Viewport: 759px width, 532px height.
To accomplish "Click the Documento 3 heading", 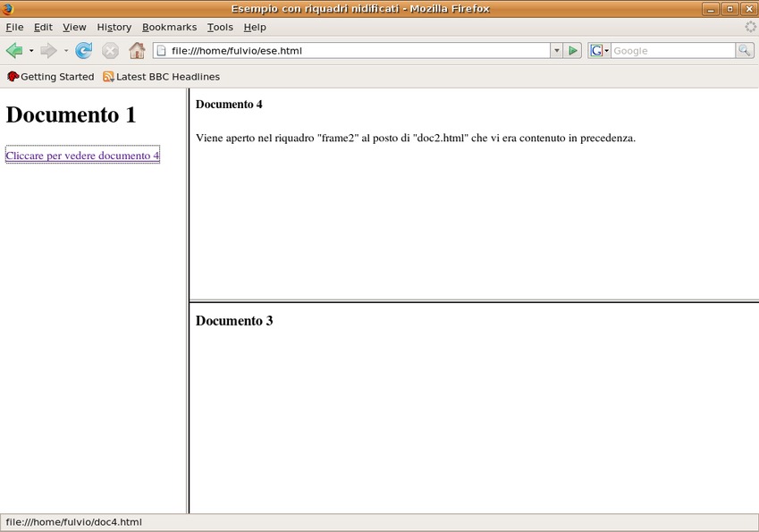I will click(x=234, y=320).
